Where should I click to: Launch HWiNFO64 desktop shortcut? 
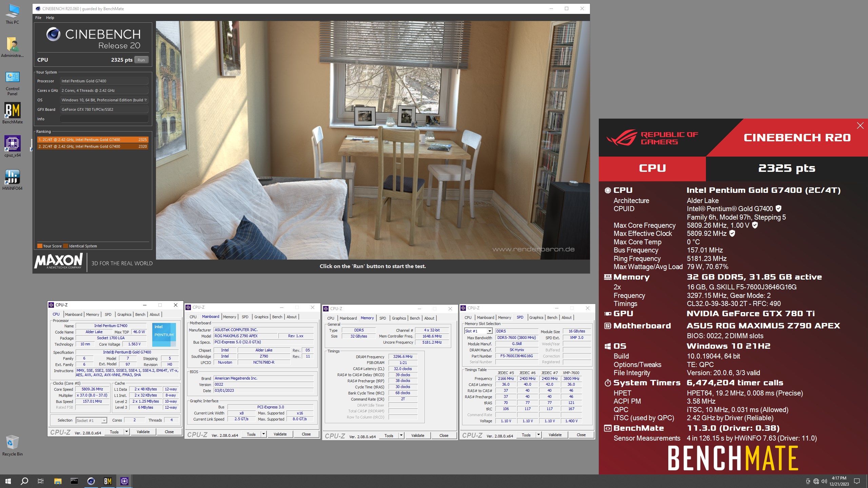pos(13,179)
